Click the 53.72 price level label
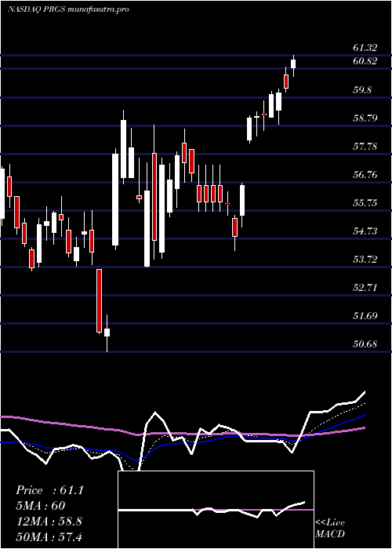 tap(365, 260)
